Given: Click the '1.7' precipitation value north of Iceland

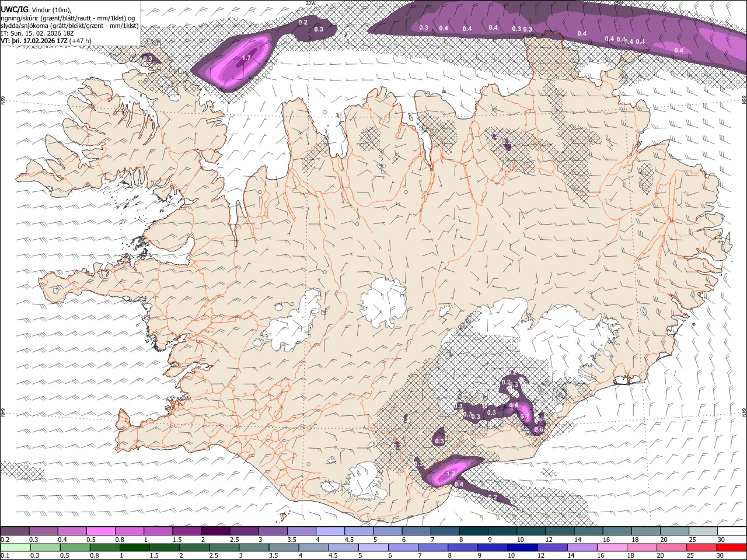Looking at the screenshot, I should [246, 58].
